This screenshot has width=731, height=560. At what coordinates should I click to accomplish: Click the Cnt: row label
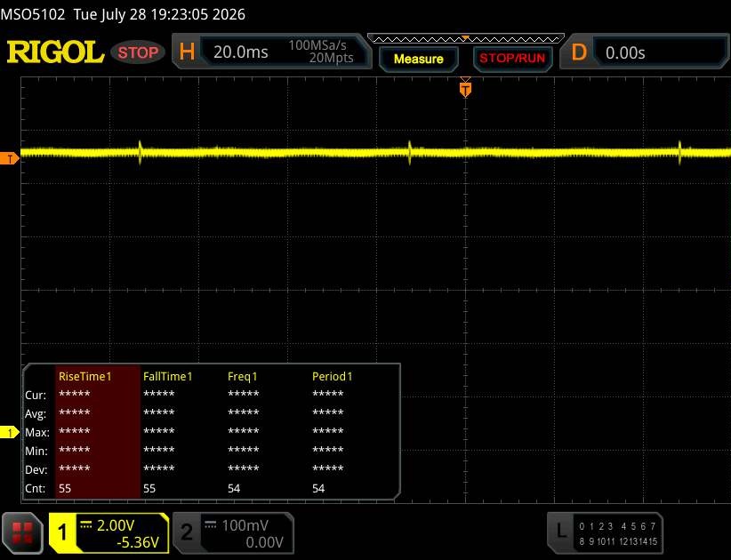coord(36,488)
